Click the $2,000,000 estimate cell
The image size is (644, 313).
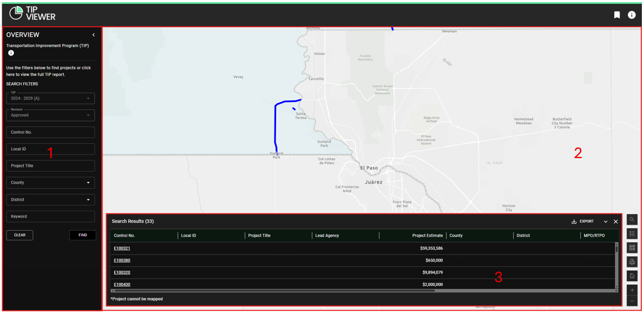point(433,285)
